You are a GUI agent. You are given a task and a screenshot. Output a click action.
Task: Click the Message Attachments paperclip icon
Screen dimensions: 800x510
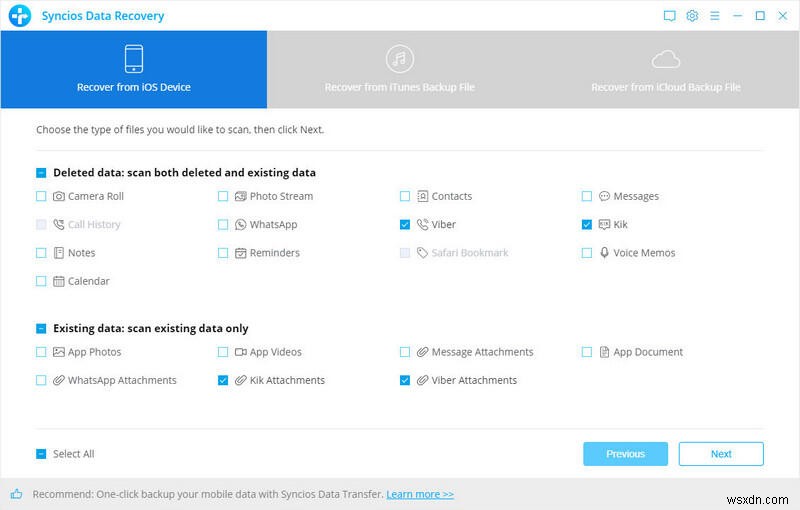[x=422, y=352]
